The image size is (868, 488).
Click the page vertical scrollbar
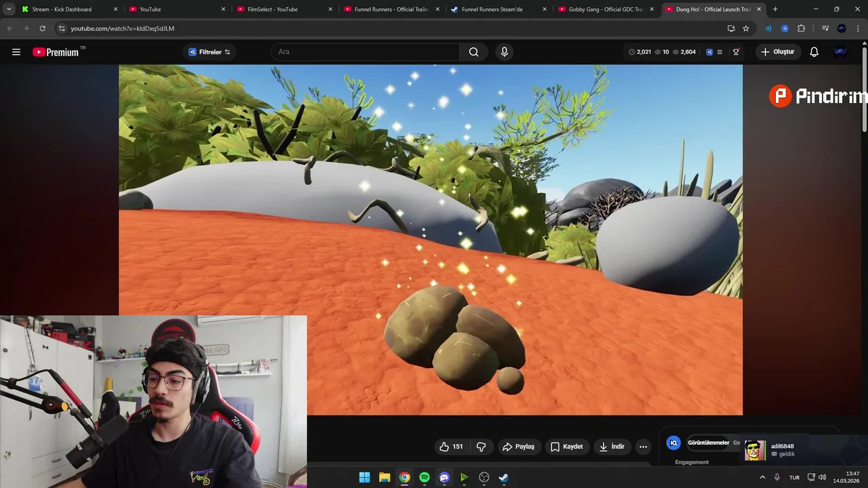(865, 88)
